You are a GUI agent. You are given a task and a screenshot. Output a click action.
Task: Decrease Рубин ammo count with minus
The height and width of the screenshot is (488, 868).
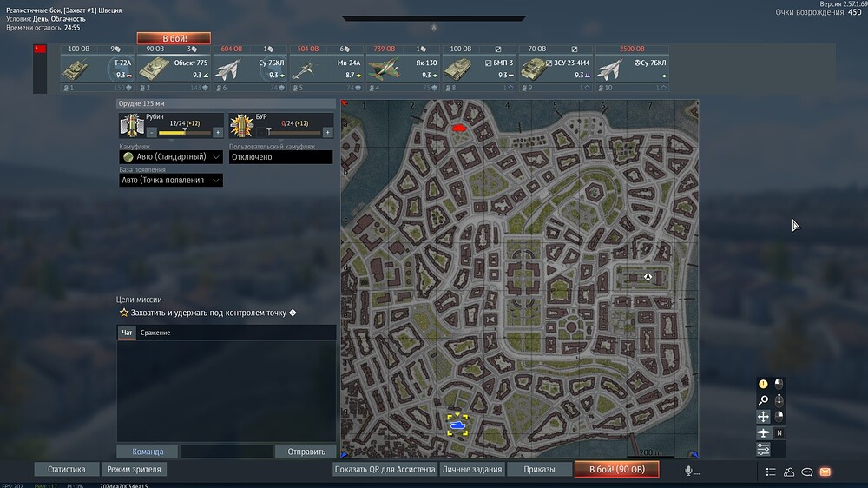152,132
